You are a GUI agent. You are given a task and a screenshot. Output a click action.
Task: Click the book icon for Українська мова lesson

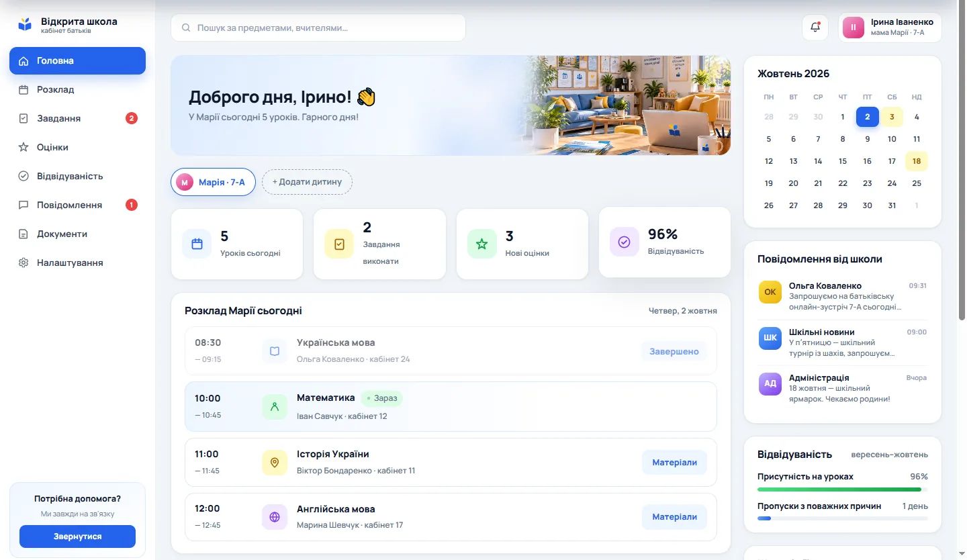click(x=274, y=351)
